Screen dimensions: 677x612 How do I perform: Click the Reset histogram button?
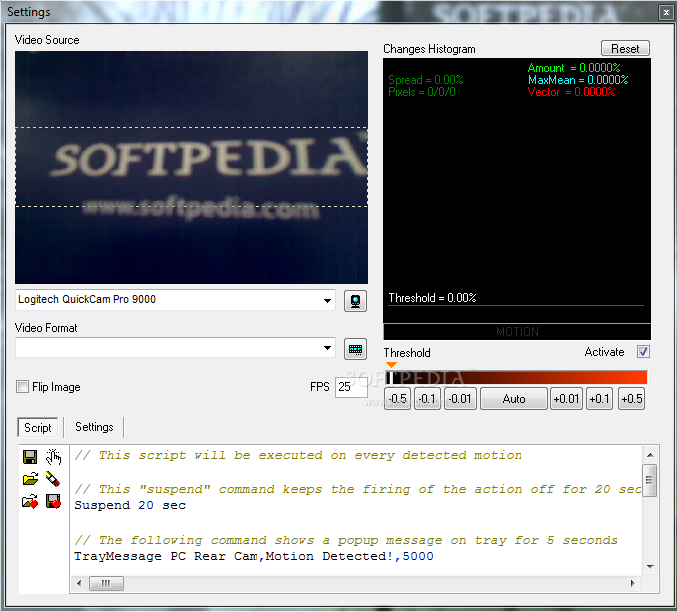pyautogui.click(x=625, y=48)
